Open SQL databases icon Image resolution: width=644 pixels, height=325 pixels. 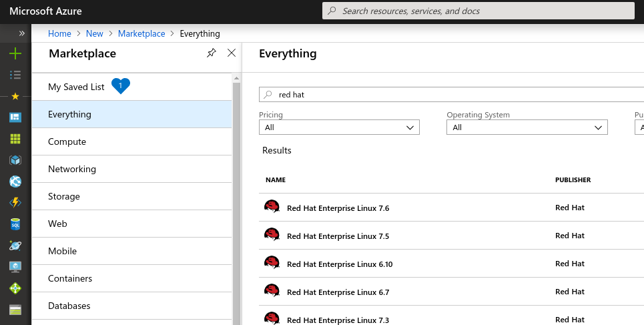pos(15,224)
